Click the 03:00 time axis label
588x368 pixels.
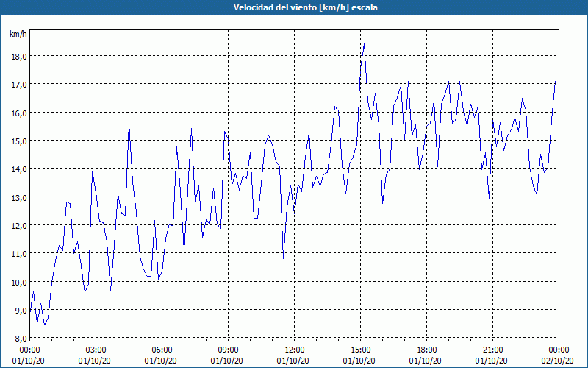[x=96, y=350]
